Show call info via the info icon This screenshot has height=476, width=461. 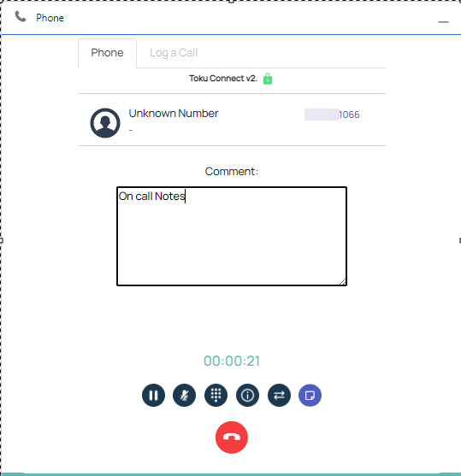click(x=248, y=396)
